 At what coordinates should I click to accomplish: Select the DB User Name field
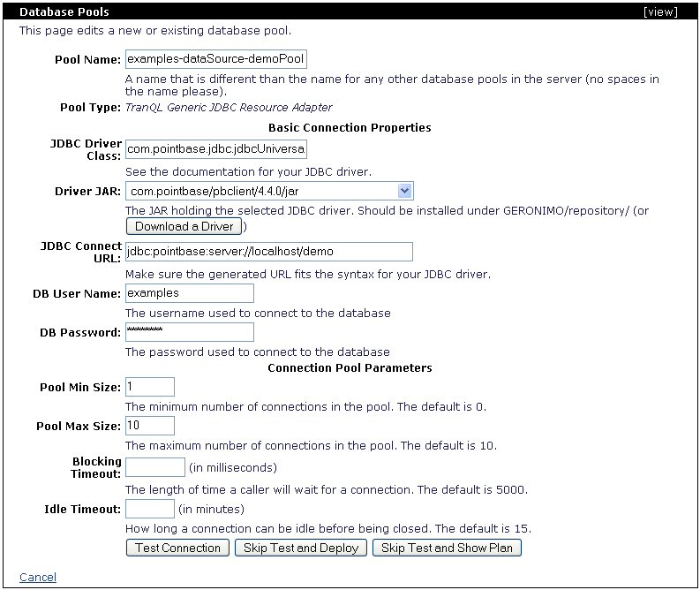click(190, 293)
